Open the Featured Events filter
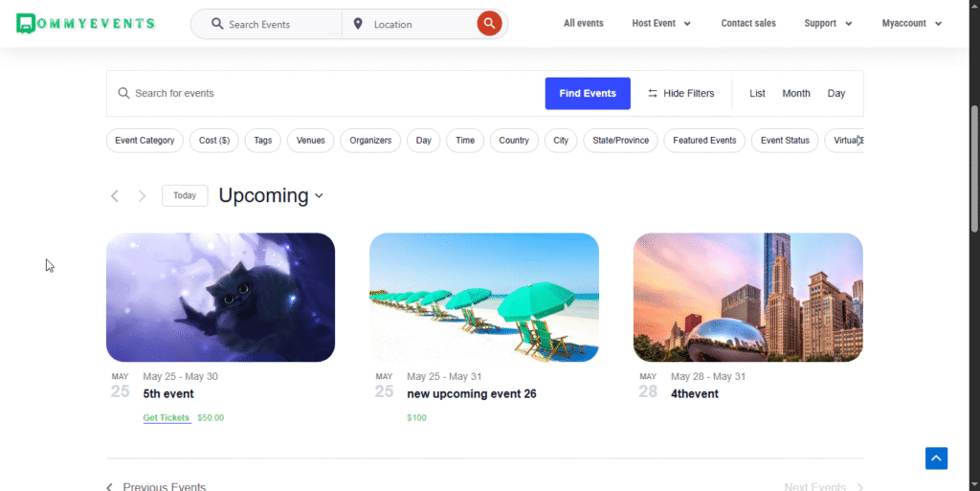 pyautogui.click(x=704, y=141)
